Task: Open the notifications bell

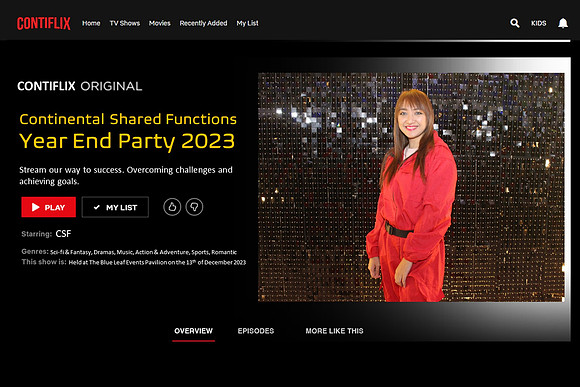Action: 563,23
